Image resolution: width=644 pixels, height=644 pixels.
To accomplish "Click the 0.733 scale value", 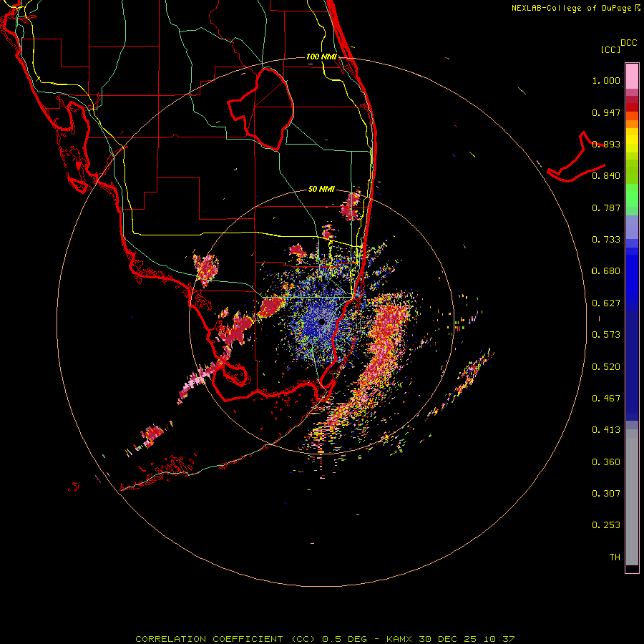I will (606, 240).
